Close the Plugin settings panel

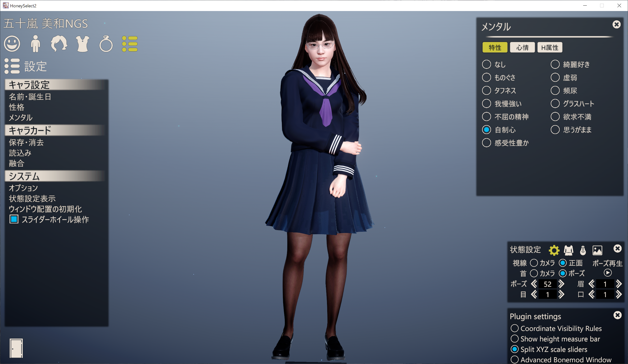click(x=617, y=315)
